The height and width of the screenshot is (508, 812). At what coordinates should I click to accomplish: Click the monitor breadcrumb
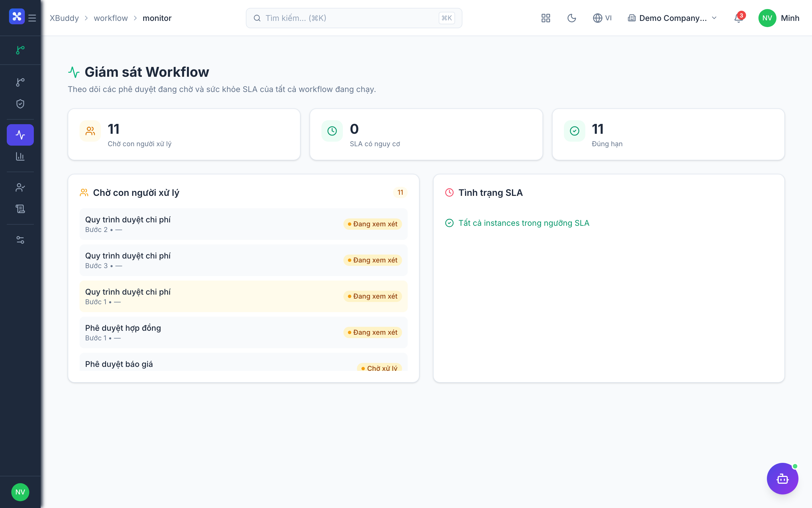pos(157,18)
